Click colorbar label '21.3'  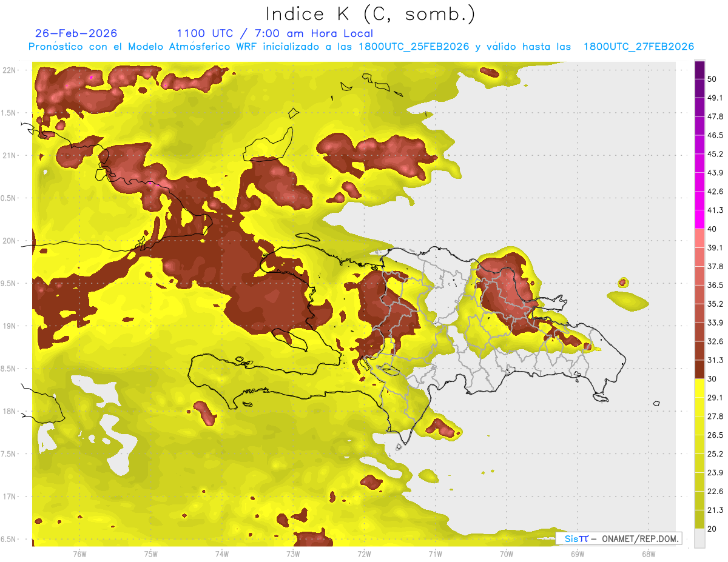715,510
